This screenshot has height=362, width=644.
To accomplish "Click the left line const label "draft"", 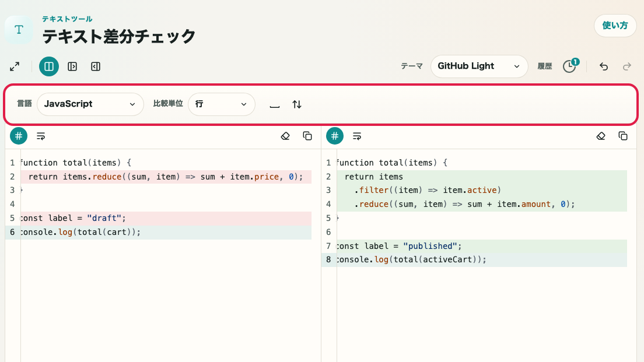I will (x=166, y=219).
